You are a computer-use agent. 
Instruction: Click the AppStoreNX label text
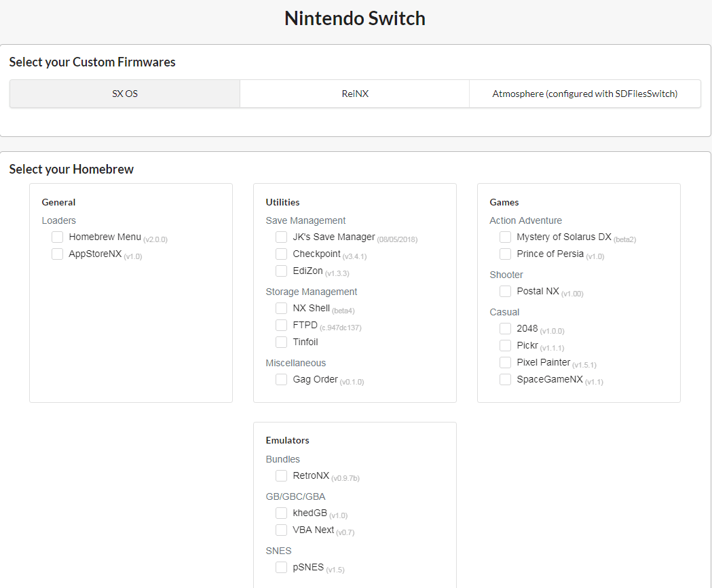(95, 254)
